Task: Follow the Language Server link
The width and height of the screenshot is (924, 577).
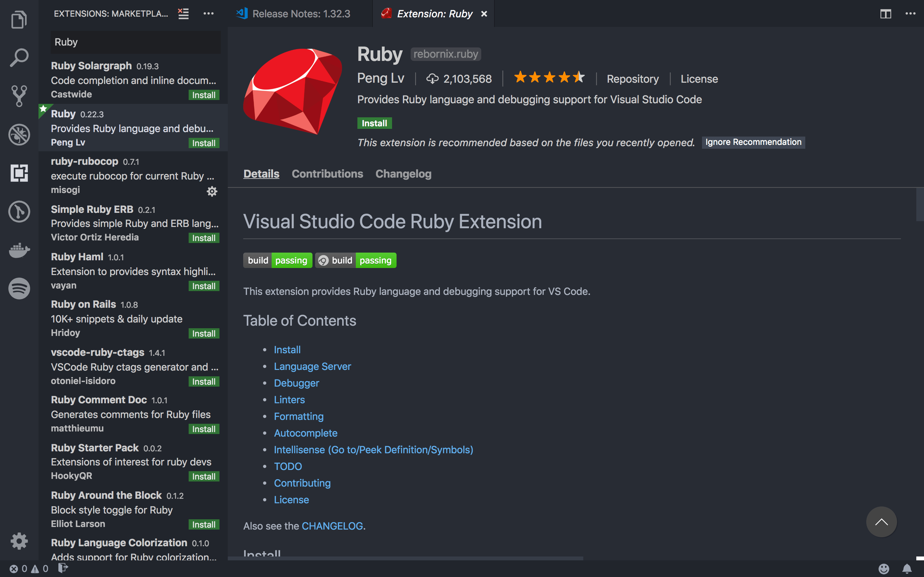Action: pos(312,366)
